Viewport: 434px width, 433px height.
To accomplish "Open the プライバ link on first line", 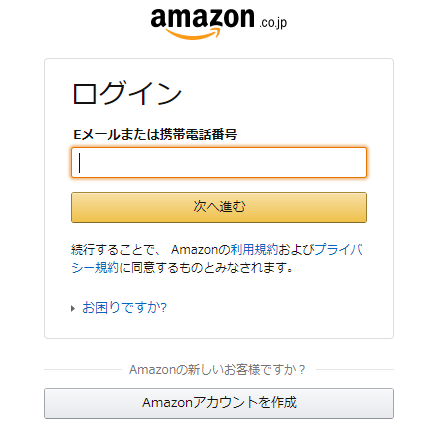I will point(339,249).
